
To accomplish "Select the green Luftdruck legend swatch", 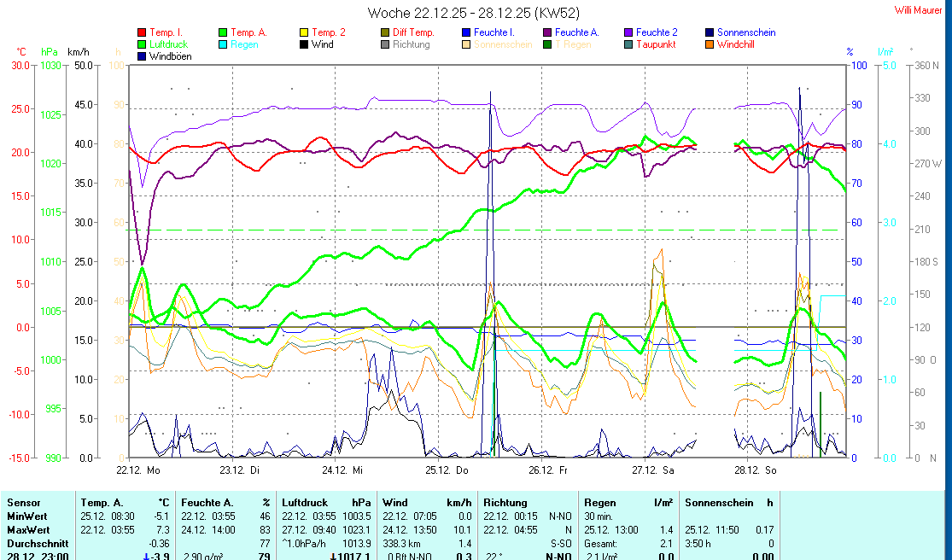I will click(x=142, y=44).
